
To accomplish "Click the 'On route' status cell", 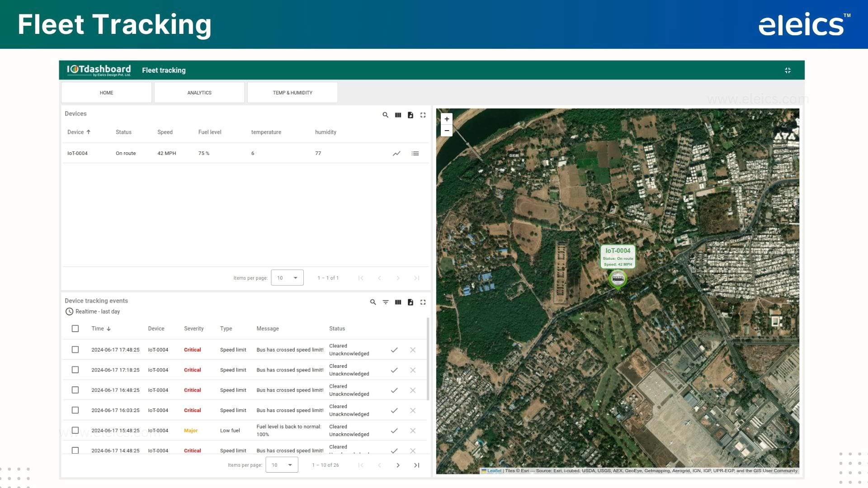I will pyautogui.click(x=126, y=154).
